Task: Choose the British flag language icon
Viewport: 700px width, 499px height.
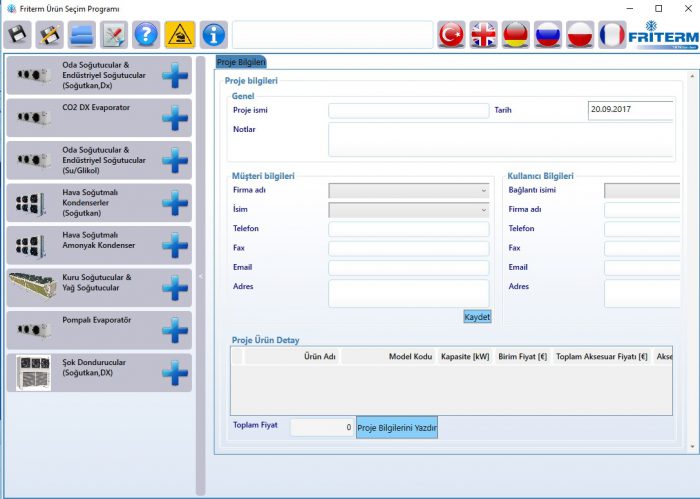Action: [x=483, y=34]
